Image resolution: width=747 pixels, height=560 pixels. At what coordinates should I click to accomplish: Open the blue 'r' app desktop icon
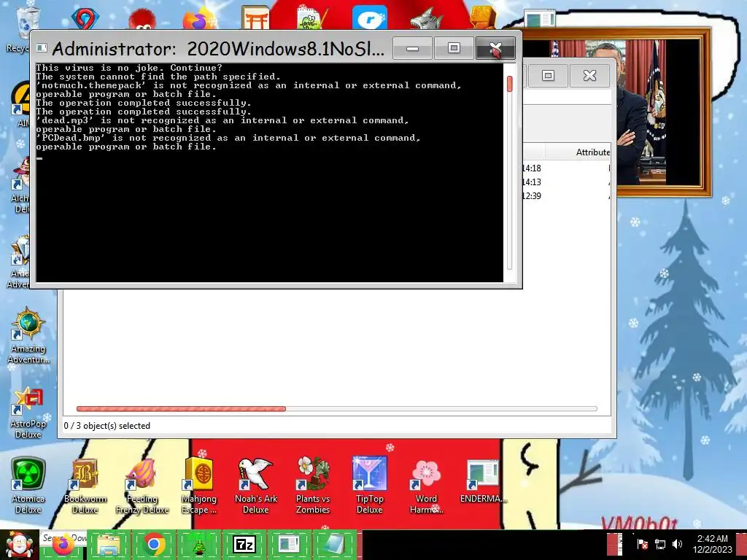(370, 17)
